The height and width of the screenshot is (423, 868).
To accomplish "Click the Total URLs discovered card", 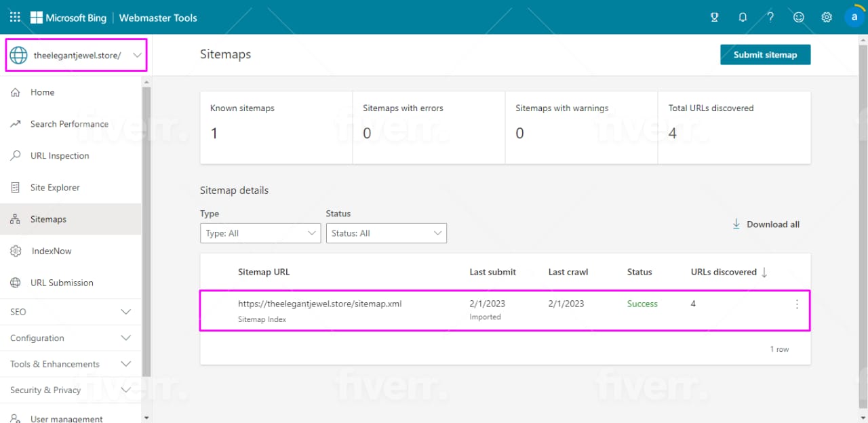I will pos(734,127).
